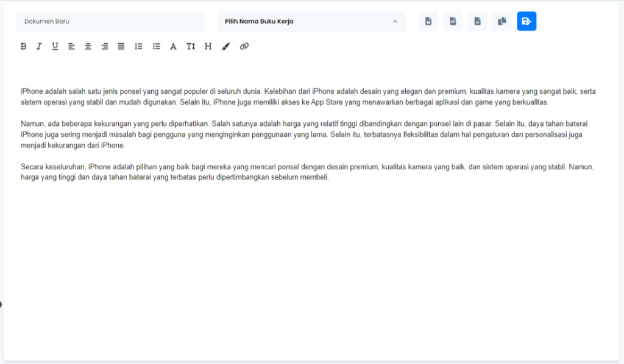Insert a numbered list
The height and width of the screenshot is (364, 624).
coord(138,46)
